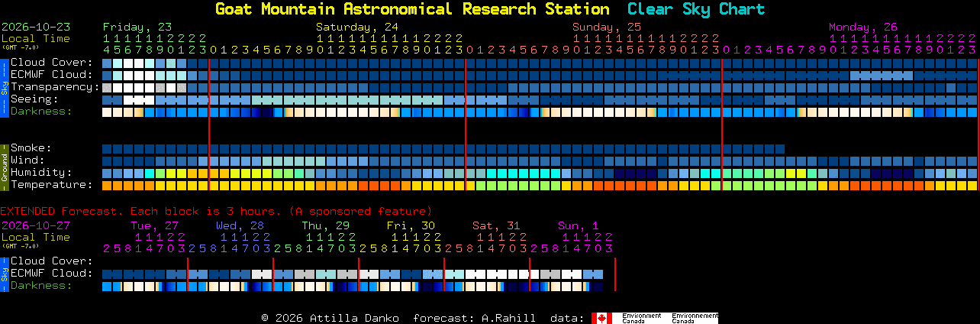The image size is (980, 324).
Task: Click the first block of the Smoke row
Action: click(x=107, y=149)
